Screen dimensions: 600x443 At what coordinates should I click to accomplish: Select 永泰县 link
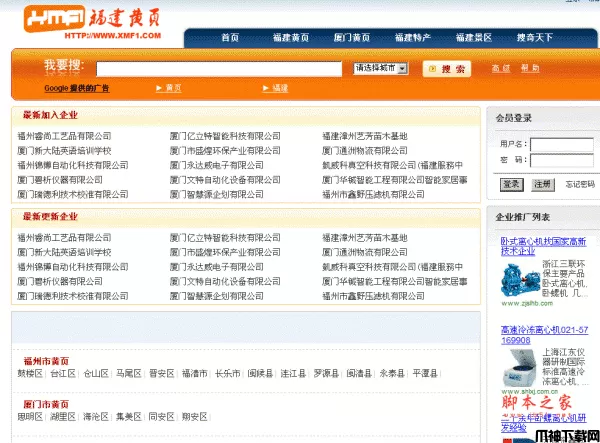[392, 373]
